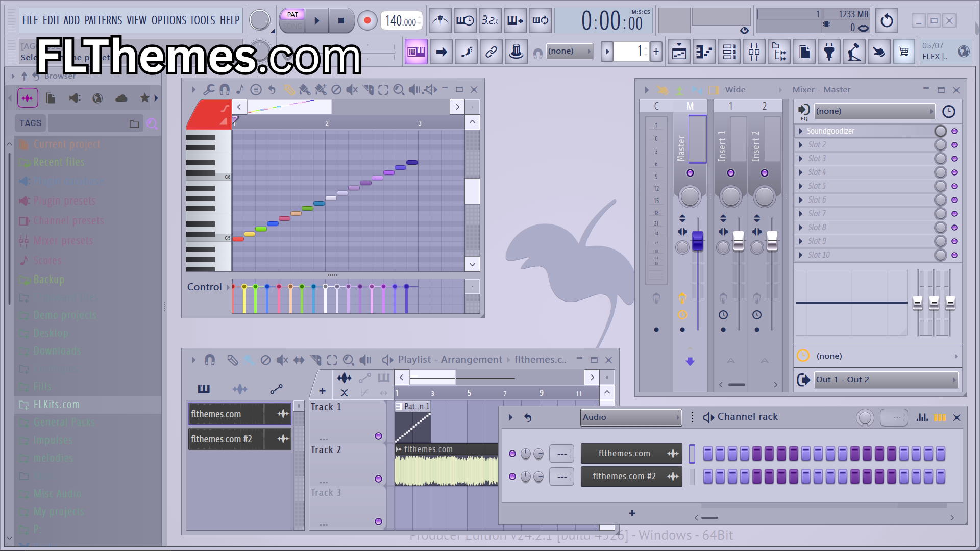980x551 pixels.
Task: Click the pattern number plus button
Action: (656, 51)
